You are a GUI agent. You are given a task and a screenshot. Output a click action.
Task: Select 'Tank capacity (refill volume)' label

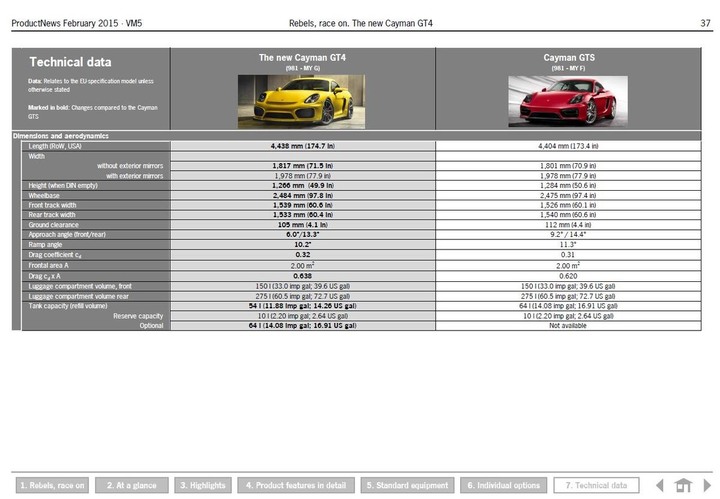(68, 306)
